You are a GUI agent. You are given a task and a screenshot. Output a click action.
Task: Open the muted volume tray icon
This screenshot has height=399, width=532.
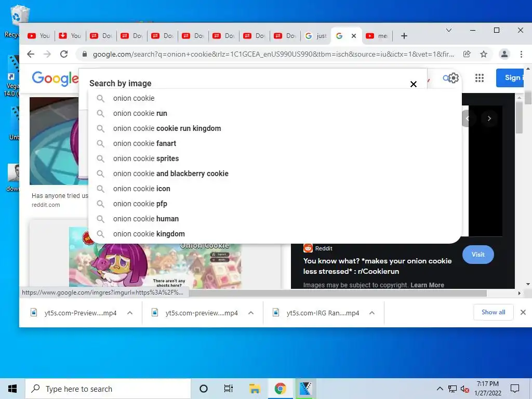(464, 389)
